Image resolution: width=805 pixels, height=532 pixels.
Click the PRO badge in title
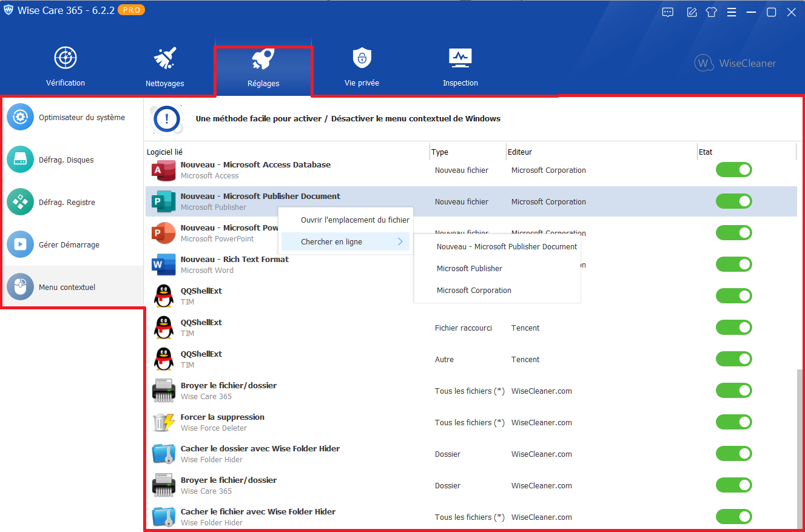131,10
